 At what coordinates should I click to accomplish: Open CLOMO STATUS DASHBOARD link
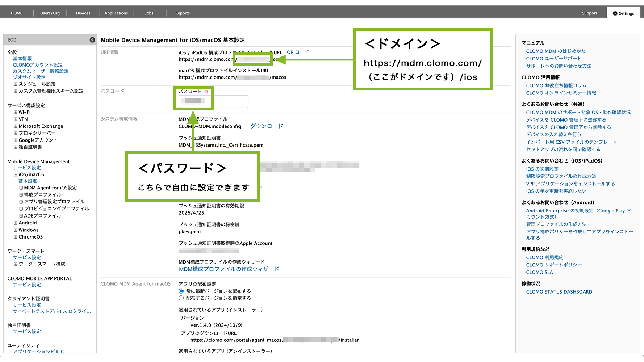click(559, 292)
